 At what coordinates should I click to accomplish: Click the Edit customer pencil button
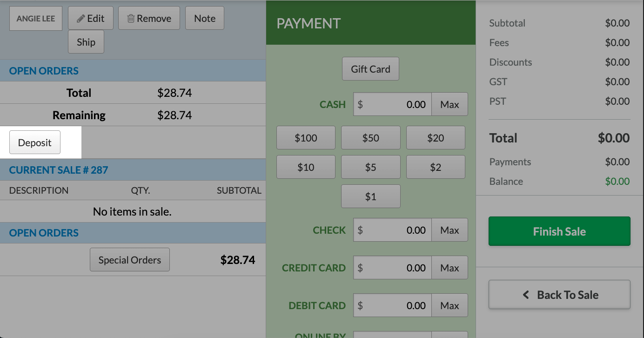click(91, 19)
